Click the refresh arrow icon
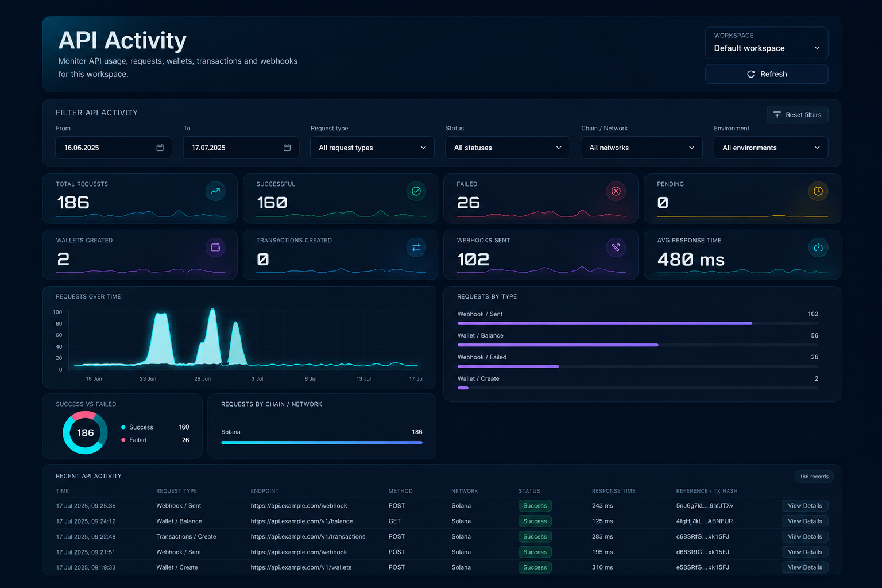The width and height of the screenshot is (882, 588). [751, 74]
